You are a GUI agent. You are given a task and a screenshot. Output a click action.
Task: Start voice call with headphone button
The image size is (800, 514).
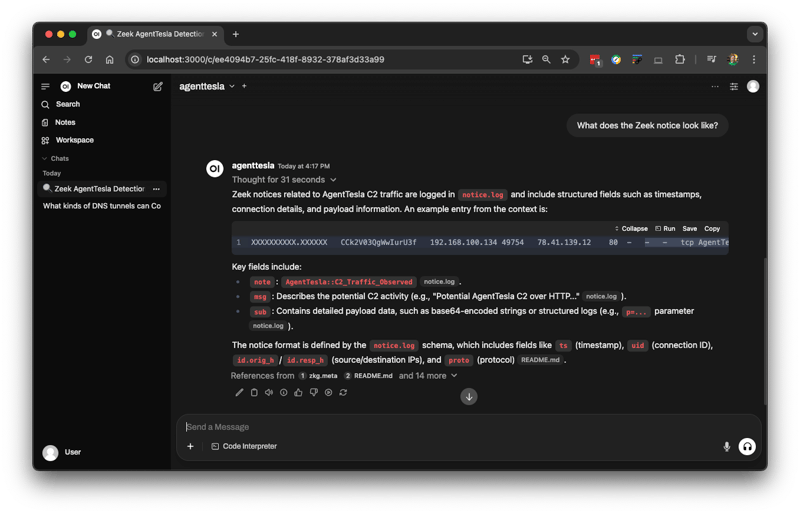coord(746,446)
